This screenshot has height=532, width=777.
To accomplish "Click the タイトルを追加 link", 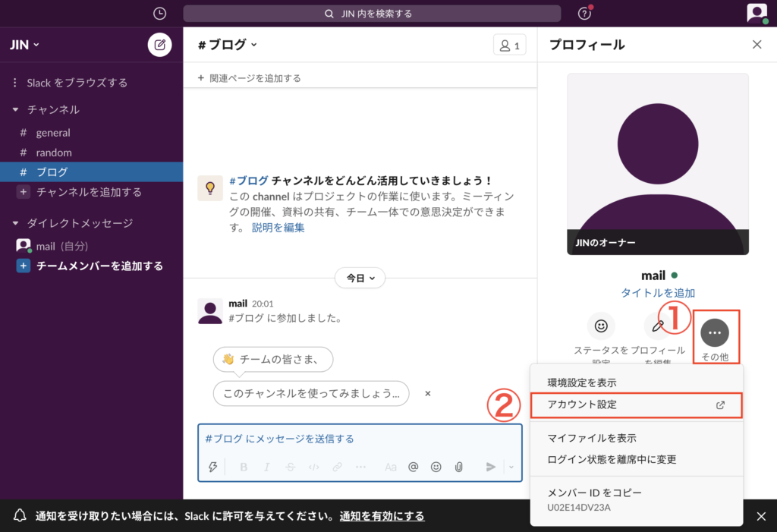I will pyautogui.click(x=658, y=293).
